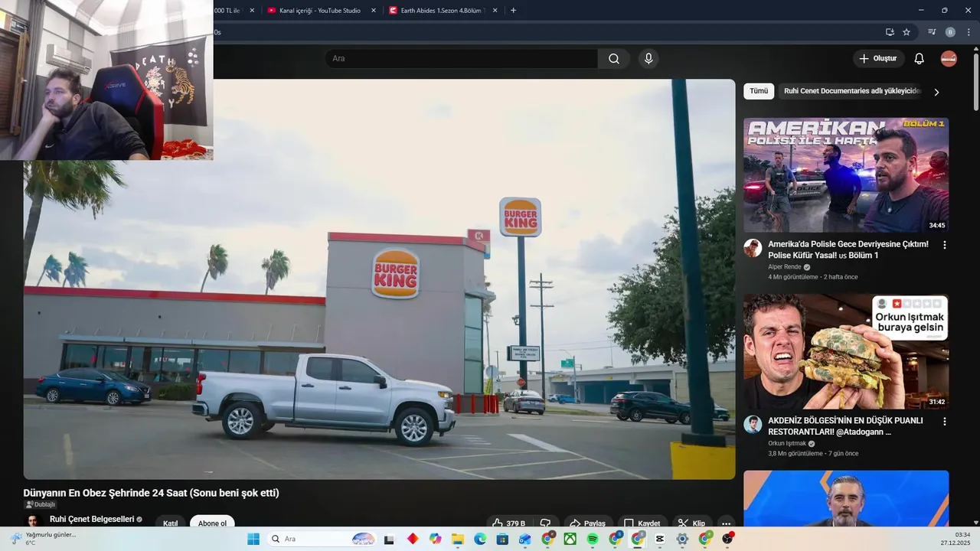Open the Orkun Işıtmak burger video thumbnail

846,351
